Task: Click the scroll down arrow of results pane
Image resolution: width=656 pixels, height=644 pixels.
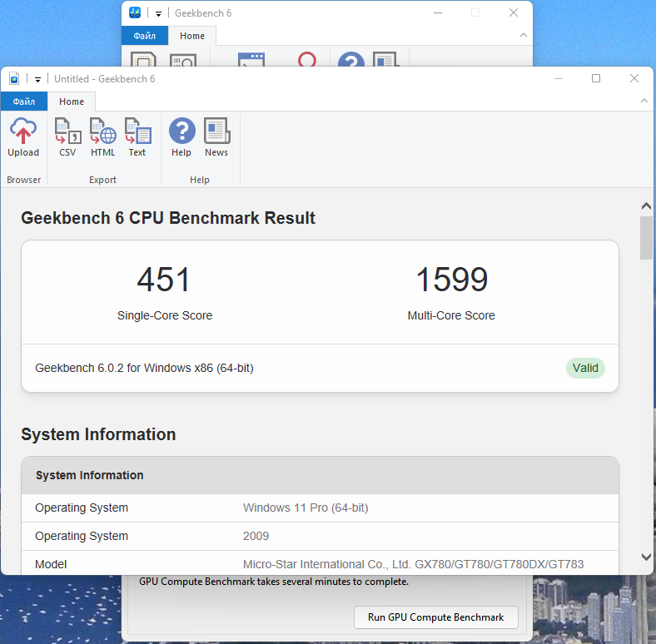Action: coord(646,557)
